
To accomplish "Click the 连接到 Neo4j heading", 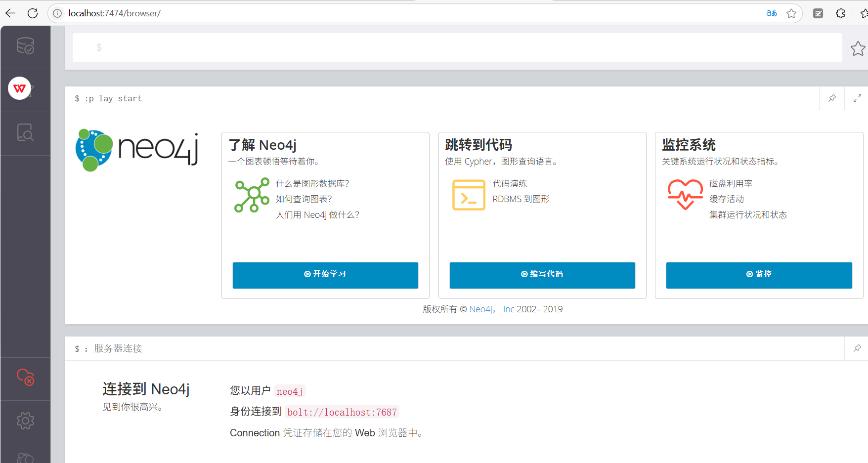I will click(x=146, y=389).
